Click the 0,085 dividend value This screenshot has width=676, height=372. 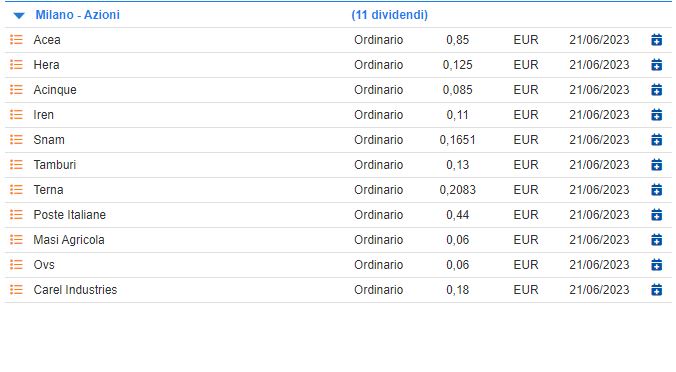tap(457, 90)
